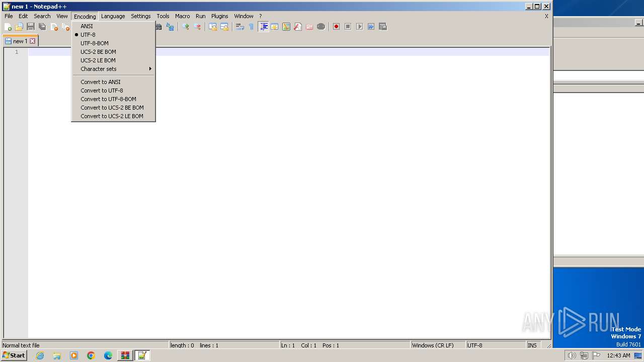Open Define Your Language toolbar icon
The image size is (644, 362).
click(x=275, y=27)
